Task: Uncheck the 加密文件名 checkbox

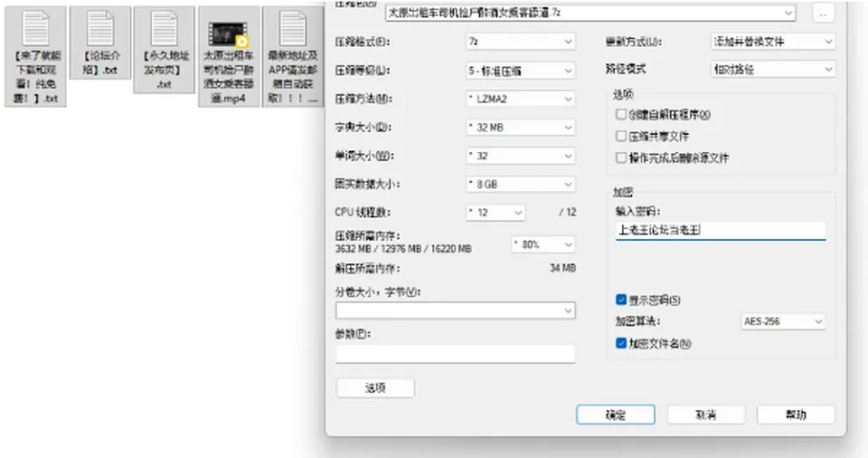Action: pyautogui.click(x=621, y=343)
